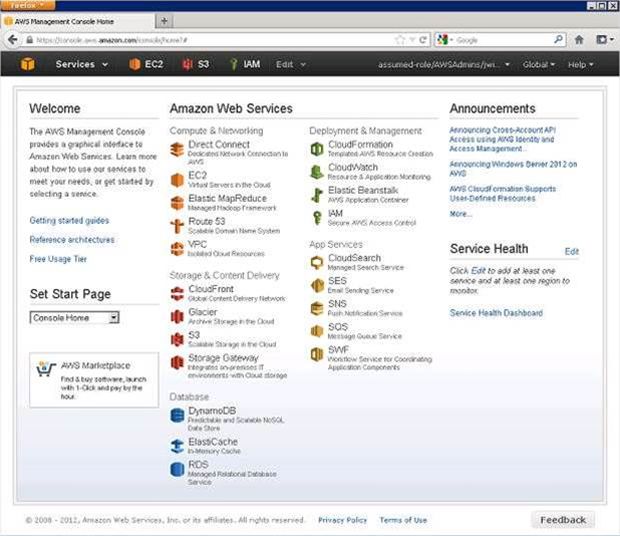Open the Privacy Policy link
620x536 pixels.
pyautogui.click(x=342, y=520)
